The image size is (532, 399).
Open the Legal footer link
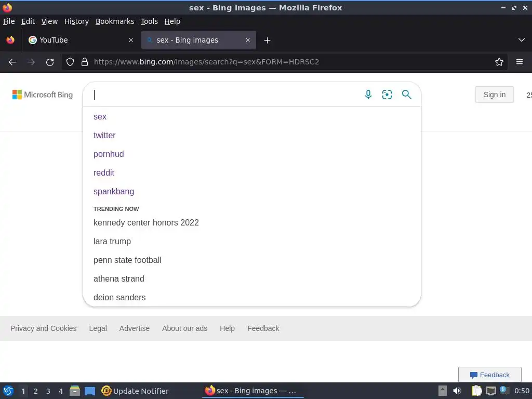pyautogui.click(x=98, y=328)
